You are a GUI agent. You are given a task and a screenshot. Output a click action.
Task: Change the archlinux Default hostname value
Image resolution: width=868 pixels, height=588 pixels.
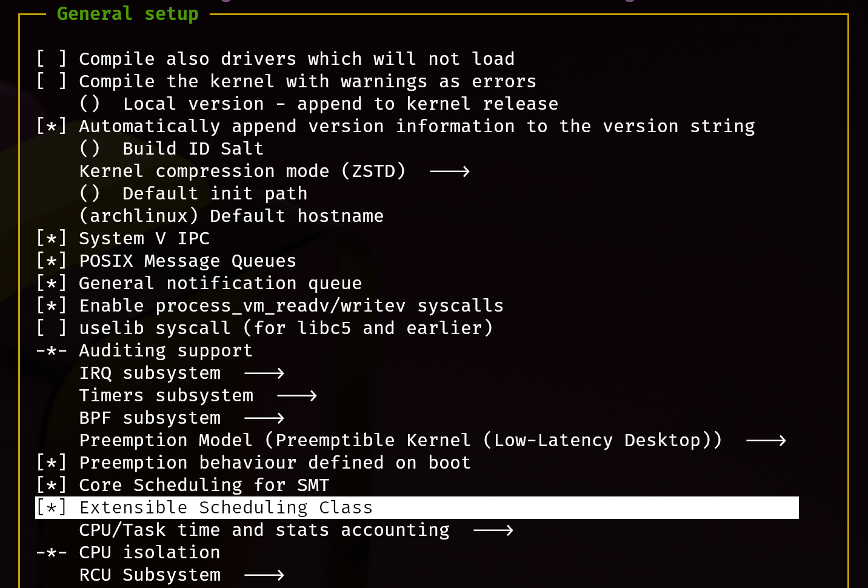point(139,216)
